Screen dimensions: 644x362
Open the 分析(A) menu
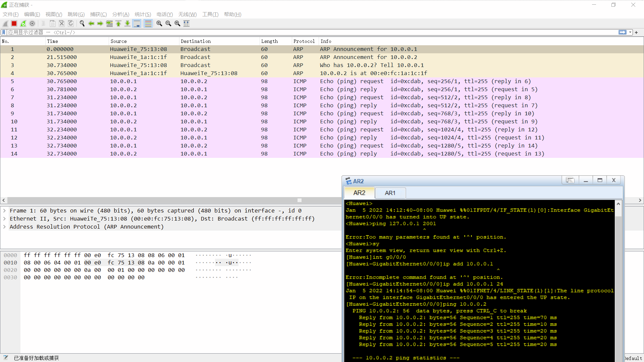121,14
